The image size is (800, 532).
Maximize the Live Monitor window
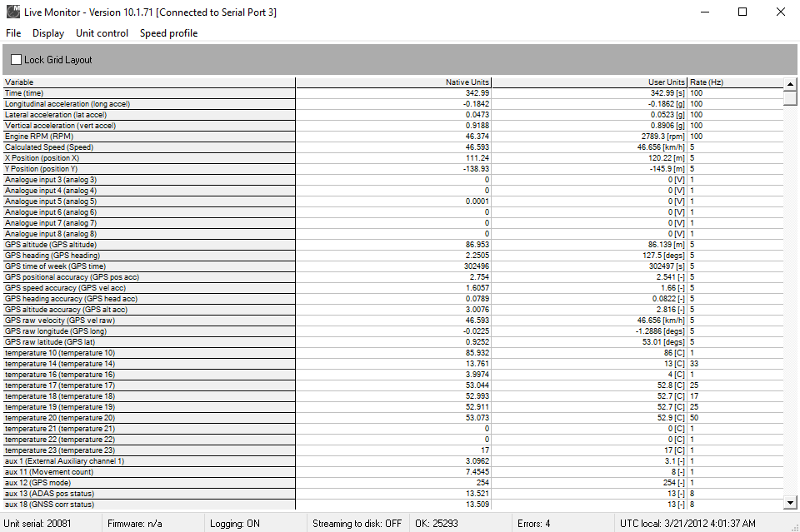pyautogui.click(x=742, y=12)
